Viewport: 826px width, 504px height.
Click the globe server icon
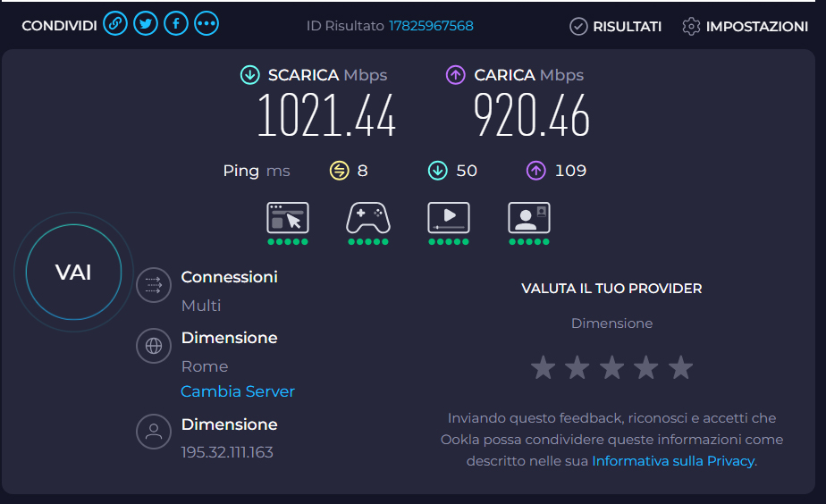click(154, 346)
